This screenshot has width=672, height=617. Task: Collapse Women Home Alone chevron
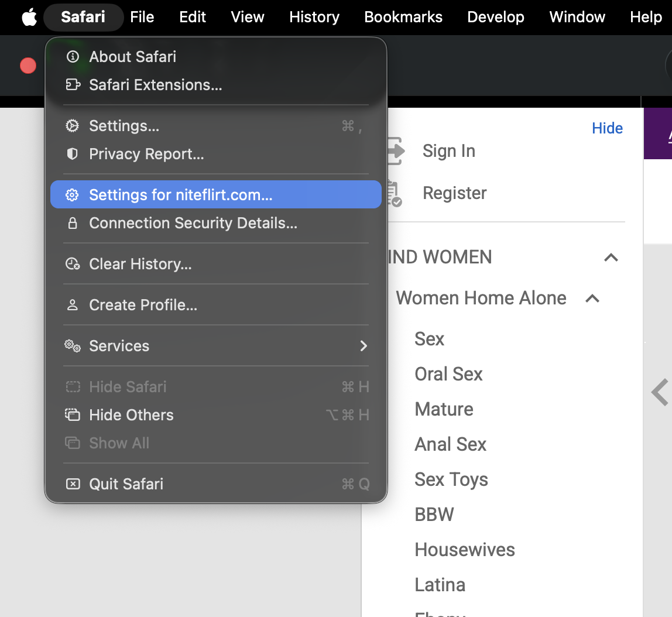coord(592,298)
